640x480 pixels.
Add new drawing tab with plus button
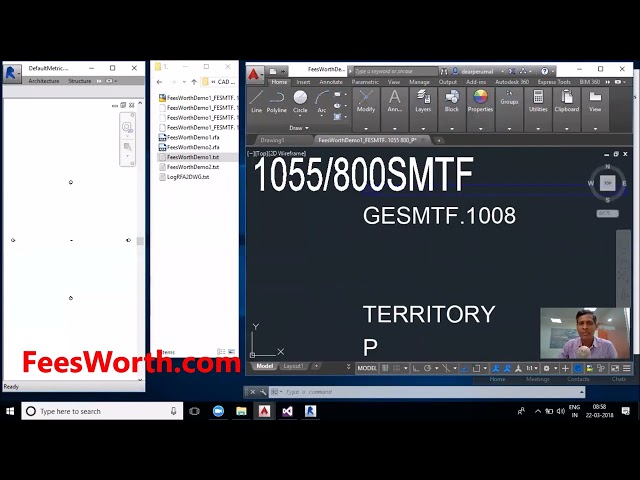pos(439,140)
